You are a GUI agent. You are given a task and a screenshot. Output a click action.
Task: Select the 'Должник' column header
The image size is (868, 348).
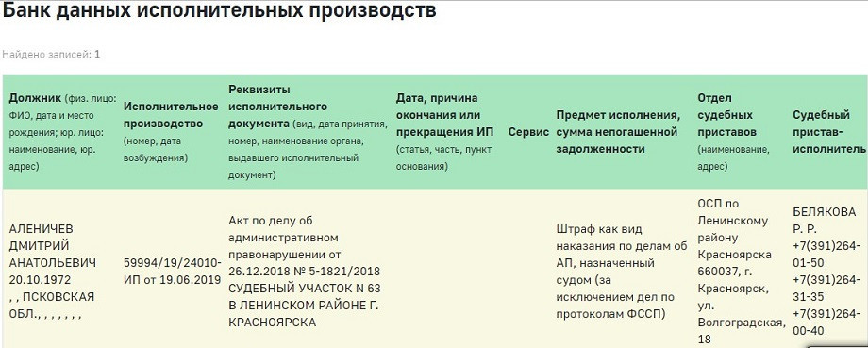click(x=63, y=132)
